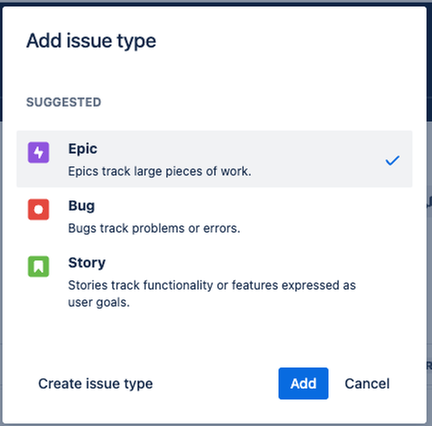The height and width of the screenshot is (426, 432).
Task: Click the Add button
Action: pyautogui.click(x=303, y=383)
